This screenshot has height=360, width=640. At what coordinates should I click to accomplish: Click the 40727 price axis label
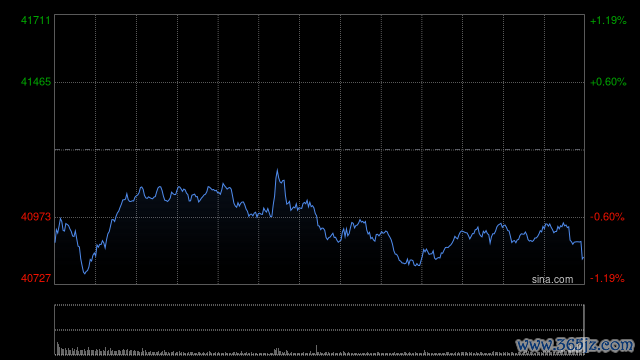coord(36,278)
